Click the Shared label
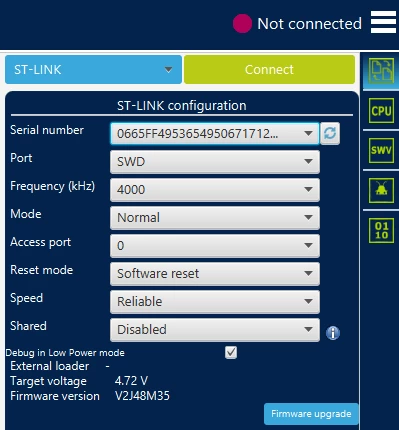This screenshot has height=430, width=399. click(x=28, y=326)
